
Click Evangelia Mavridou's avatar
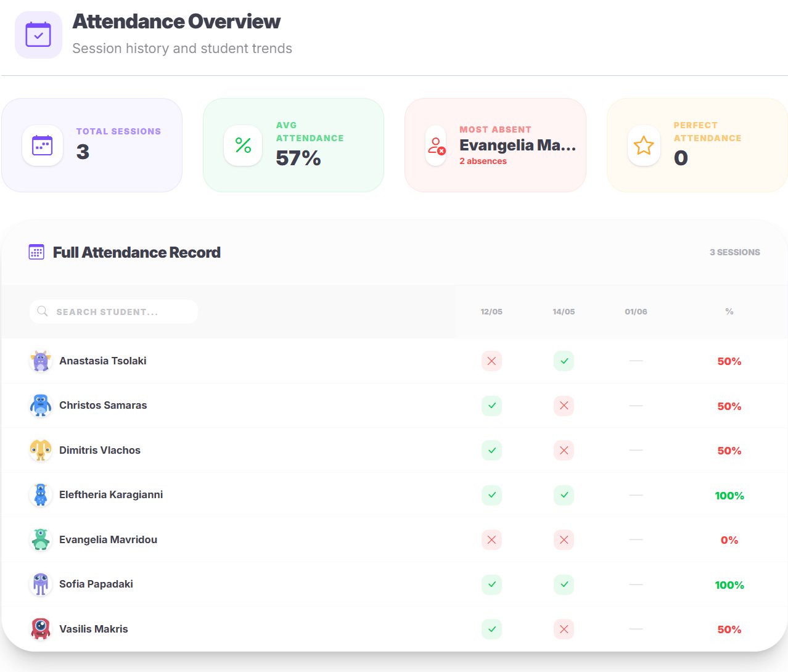coord(41,539)
